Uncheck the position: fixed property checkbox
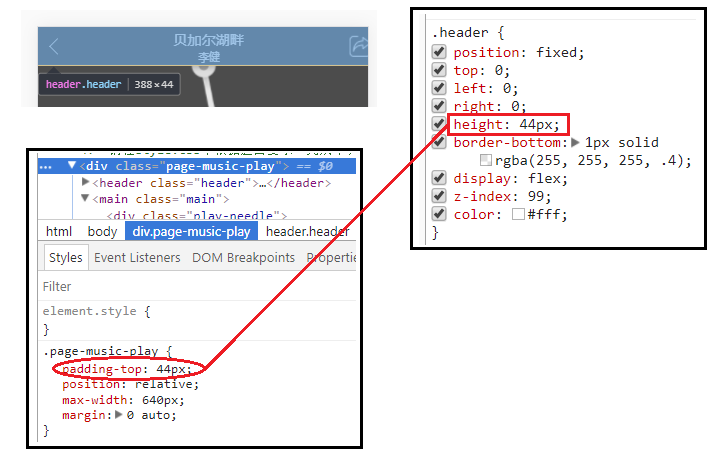Image resolution: width=723 pixels, height=460 pixels. point(438,53)
